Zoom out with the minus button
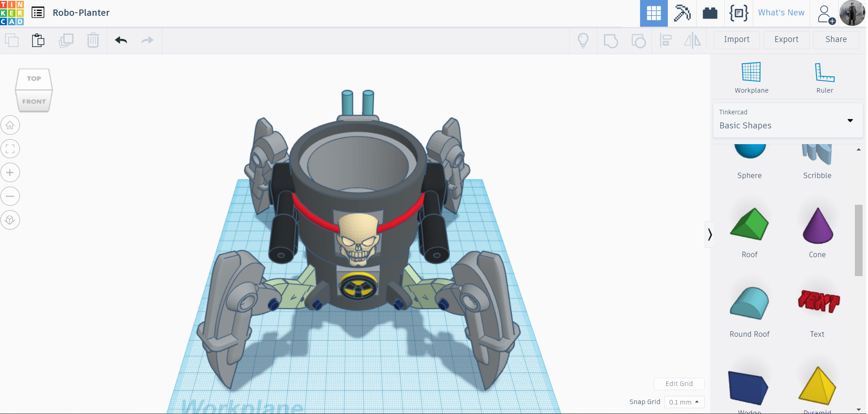The height and width of the screenshot is (414, 868). 10,196
